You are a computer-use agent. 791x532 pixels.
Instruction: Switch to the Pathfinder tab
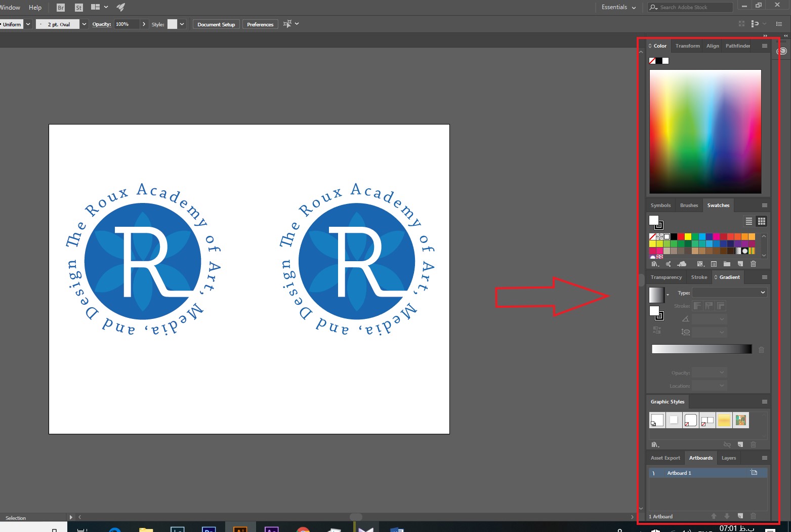(737, 46)
